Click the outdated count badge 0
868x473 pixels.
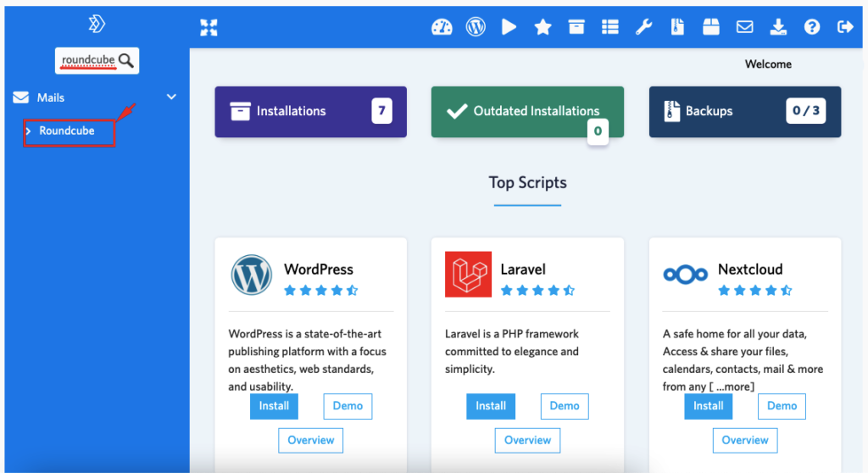click(x=598, y=131)
